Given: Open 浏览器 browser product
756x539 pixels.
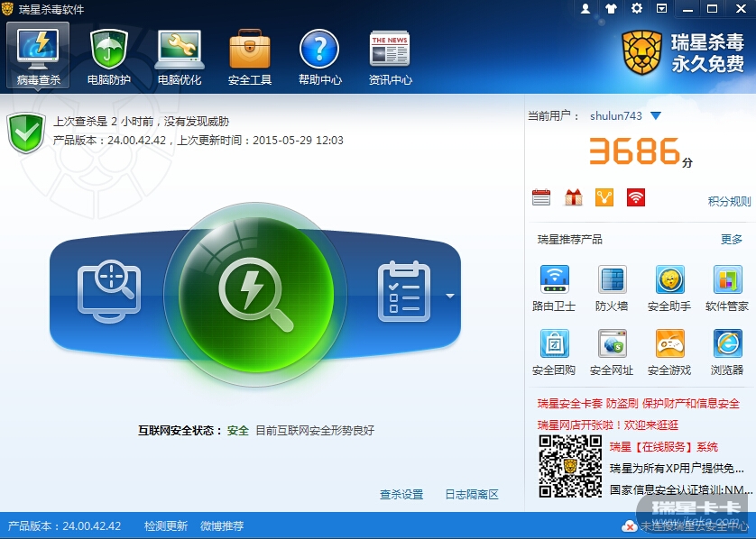Looking at the screenshot, I should pyautogui.click(x=727, y=352).
